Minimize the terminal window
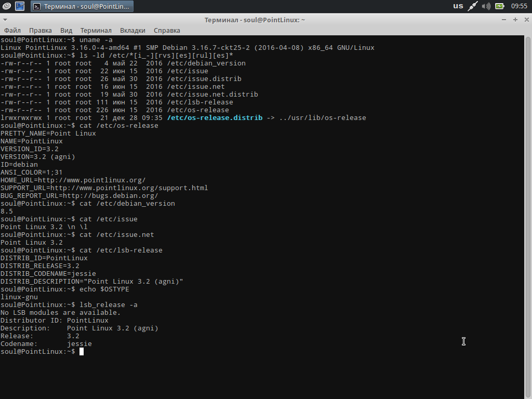The width and height of the screenshot is (532, 399). tap(504, 20)
